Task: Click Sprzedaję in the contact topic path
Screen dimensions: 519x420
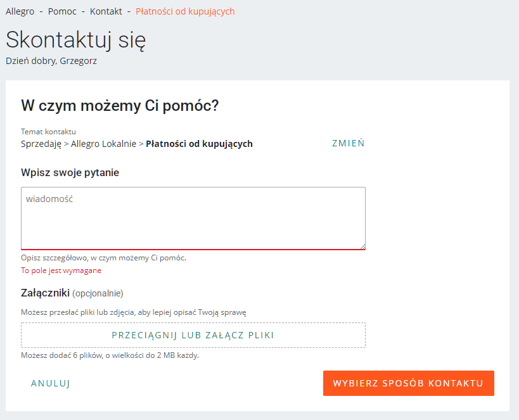Action: click(41, 144)
